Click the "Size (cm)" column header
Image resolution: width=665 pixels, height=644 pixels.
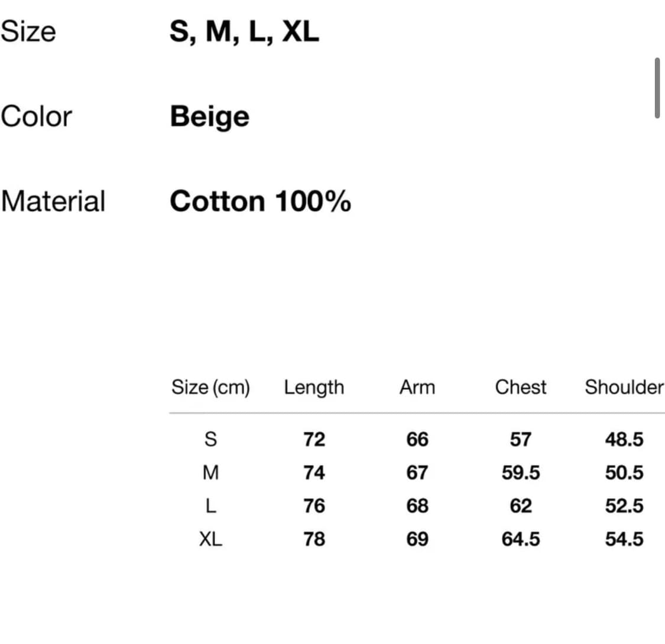(x=210, y=388)
